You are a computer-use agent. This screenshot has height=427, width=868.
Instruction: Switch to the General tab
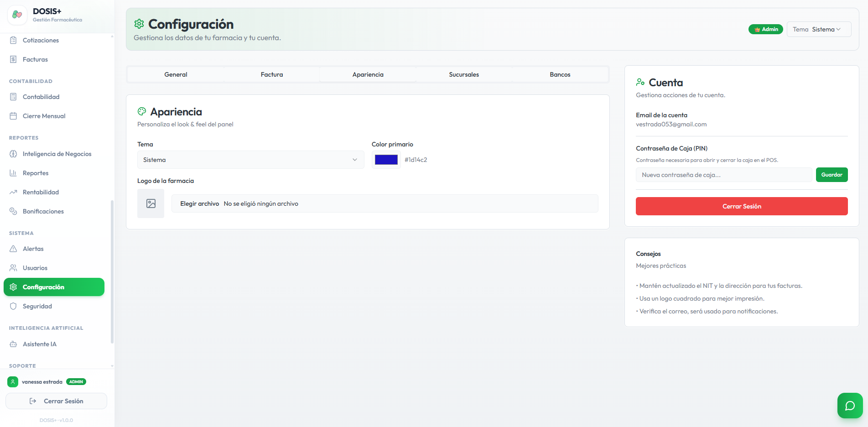[176, 74]
